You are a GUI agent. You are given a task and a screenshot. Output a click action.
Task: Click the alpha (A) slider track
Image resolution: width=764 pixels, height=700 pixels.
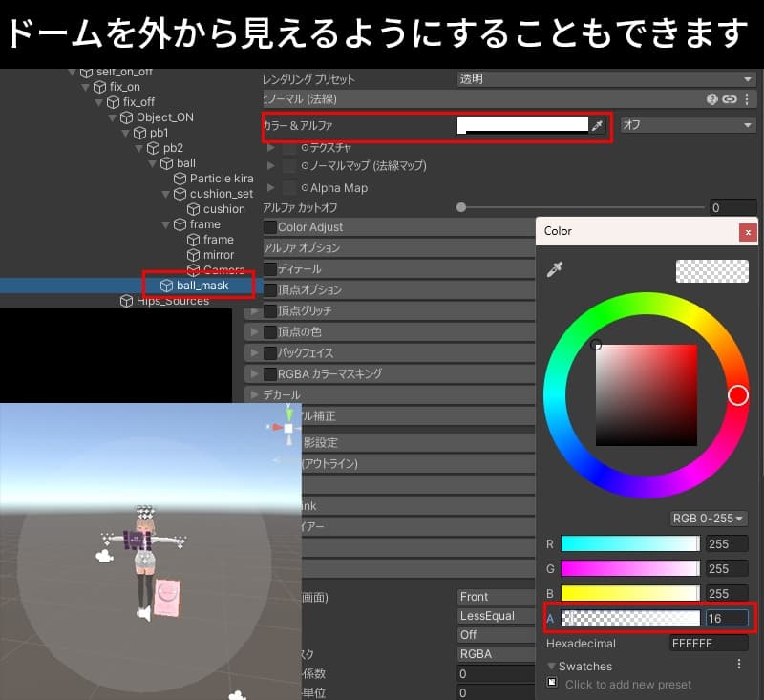pyautogui.click(x=630, y=618)
